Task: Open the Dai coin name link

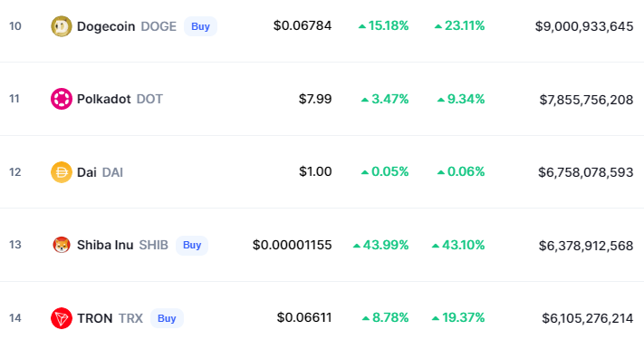Action: pos(87,172)
